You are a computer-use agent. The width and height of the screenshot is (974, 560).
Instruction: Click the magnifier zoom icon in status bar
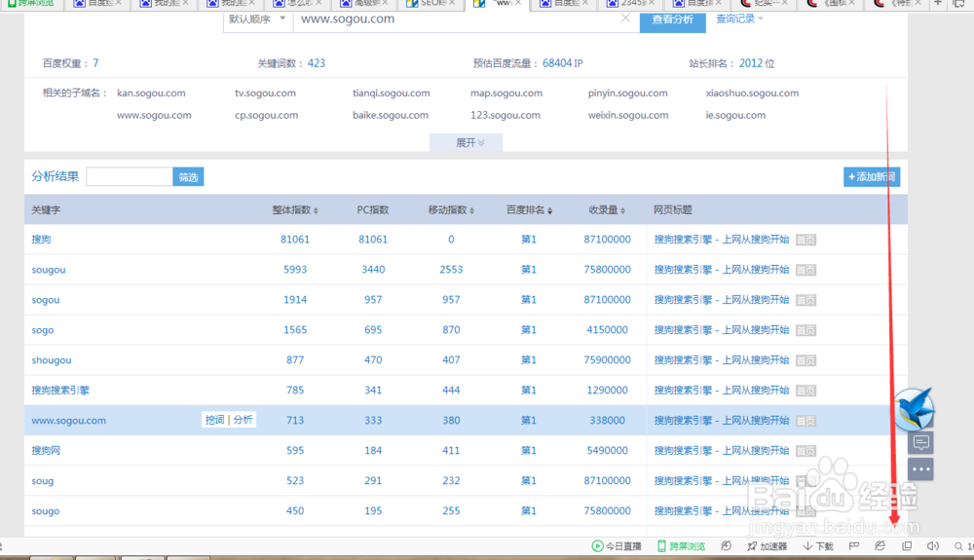pos(958,546)
